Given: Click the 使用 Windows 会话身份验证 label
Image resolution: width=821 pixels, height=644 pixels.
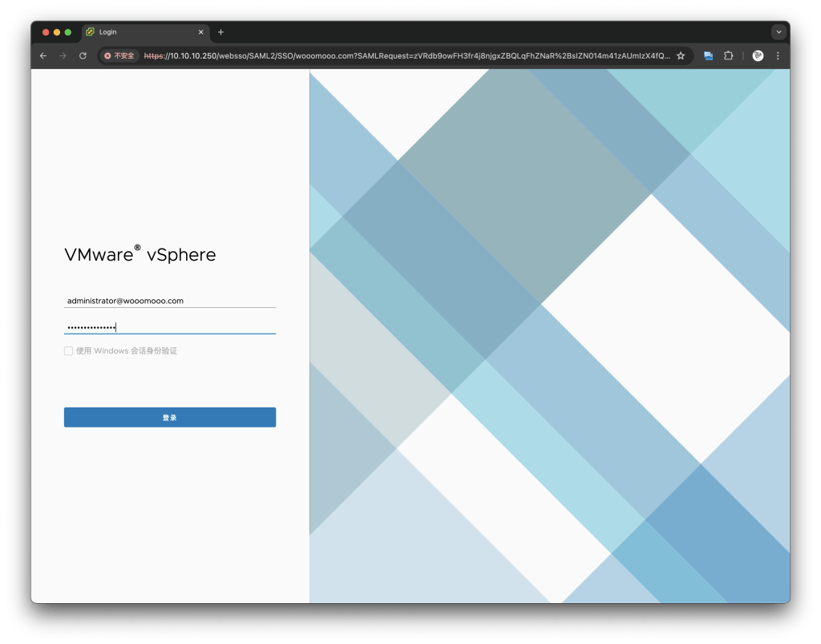Looking at the screenshot, I should tap(127, 350).
